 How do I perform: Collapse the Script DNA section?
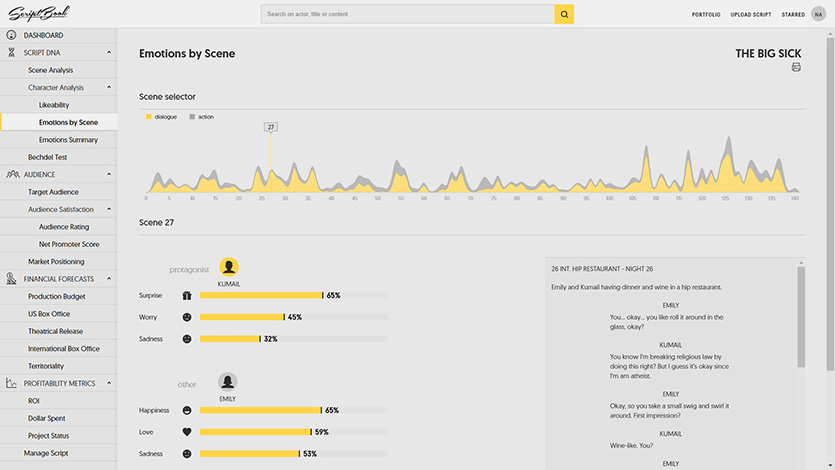[109, 52]
